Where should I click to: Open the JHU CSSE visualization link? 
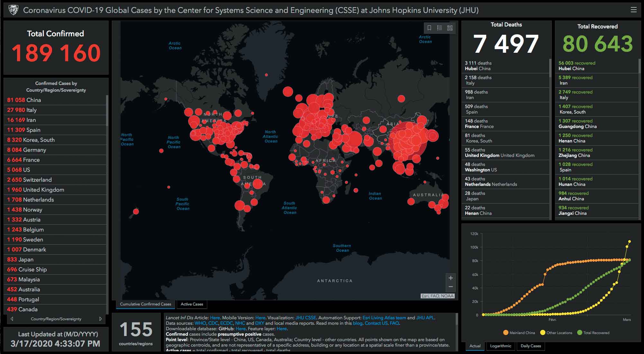(306, 318)
